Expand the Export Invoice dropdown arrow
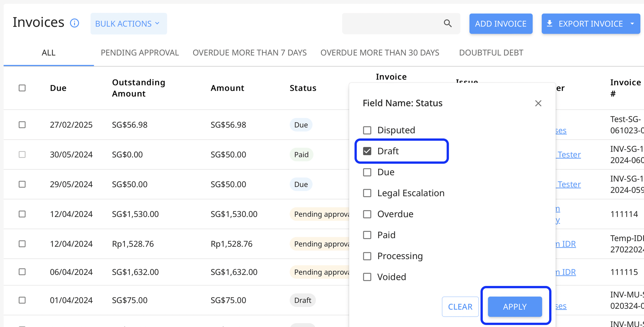644x327 pixels. tap(632, 24)
